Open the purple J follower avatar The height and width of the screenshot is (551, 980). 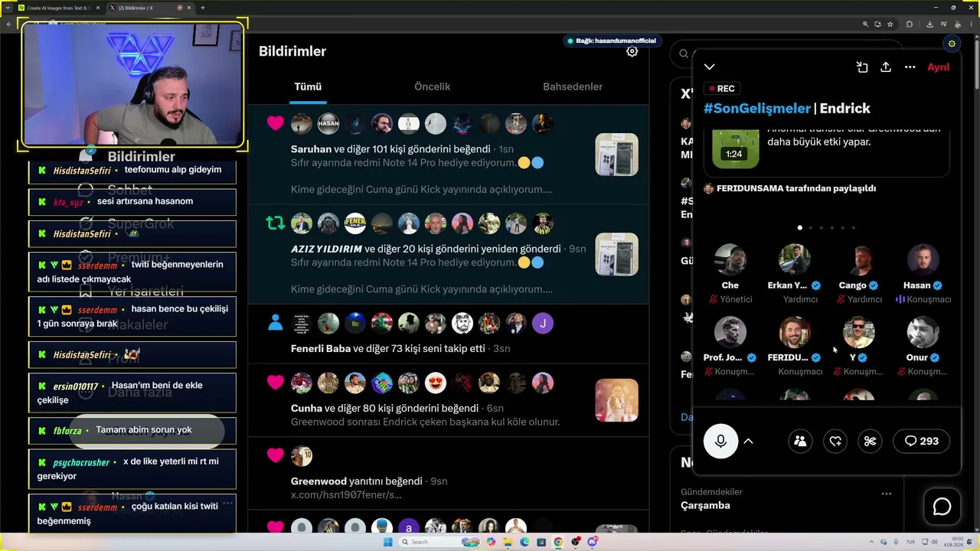coord(542,323)
